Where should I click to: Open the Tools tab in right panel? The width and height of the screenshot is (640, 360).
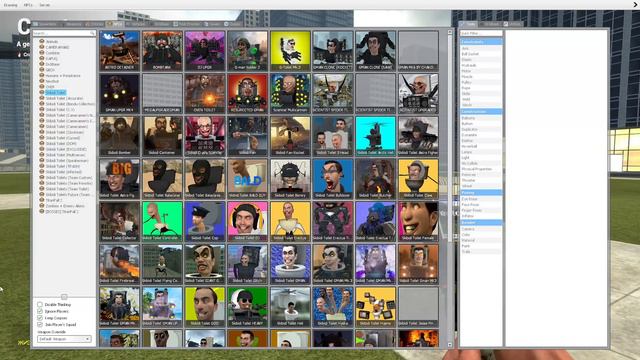pyautogui.click(x=469, y=24)
